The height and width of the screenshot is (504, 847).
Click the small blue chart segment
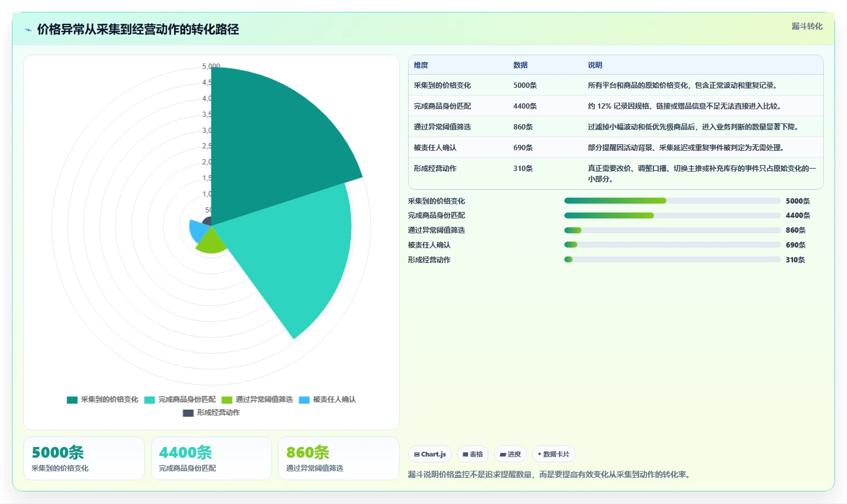click(197, 230)
